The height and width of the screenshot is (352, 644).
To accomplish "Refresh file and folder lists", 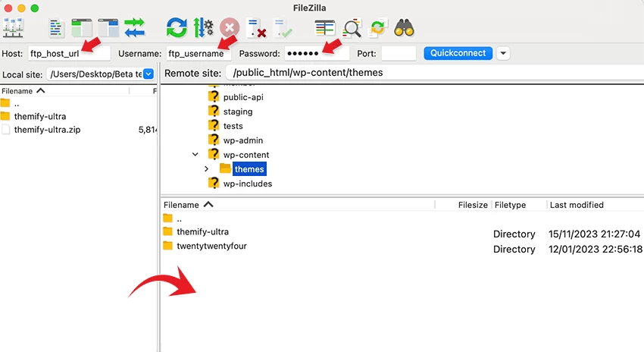I will pyautogui.click(x=177, y=28).
